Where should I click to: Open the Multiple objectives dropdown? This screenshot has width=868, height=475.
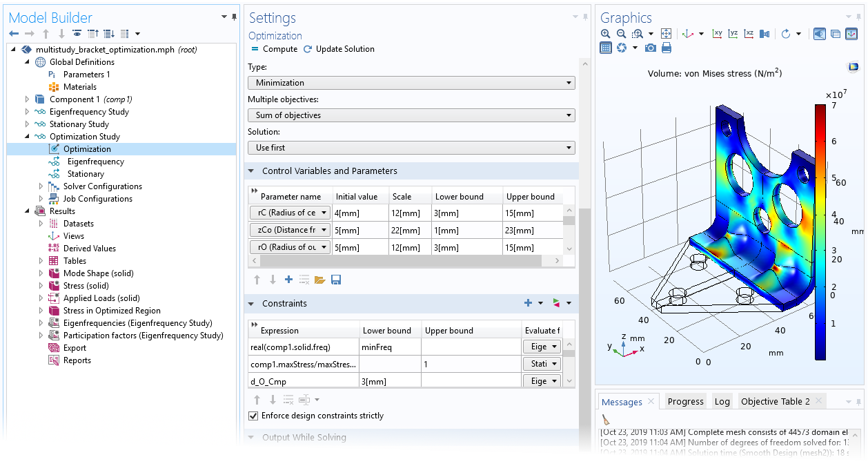pos(411,115)
